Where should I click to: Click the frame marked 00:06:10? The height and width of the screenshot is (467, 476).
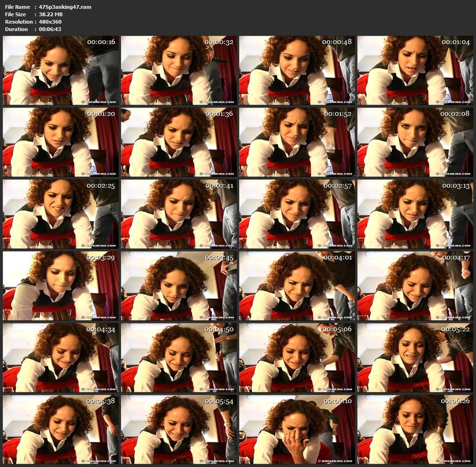[297, 430]
